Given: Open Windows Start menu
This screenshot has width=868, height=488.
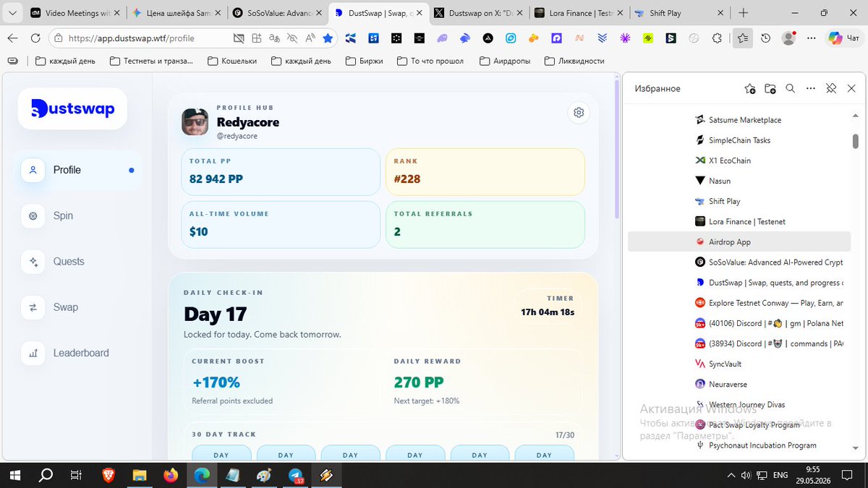Looking at the screenshot, I should tap(14, 475).
